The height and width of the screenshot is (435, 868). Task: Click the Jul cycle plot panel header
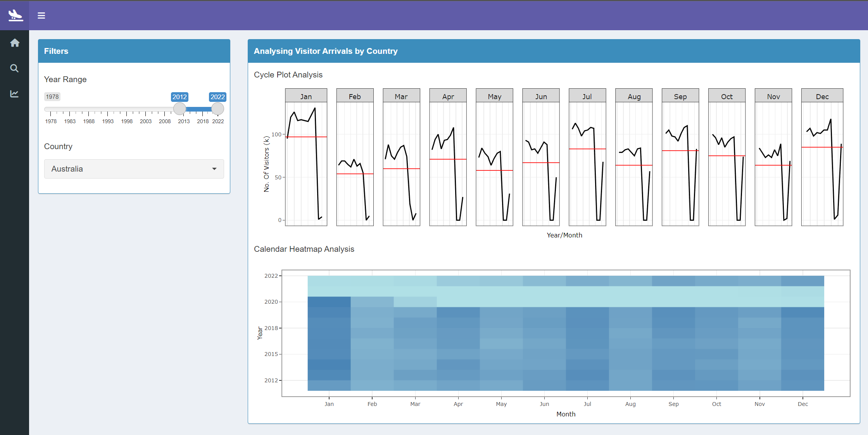click(x=587, y=96)
